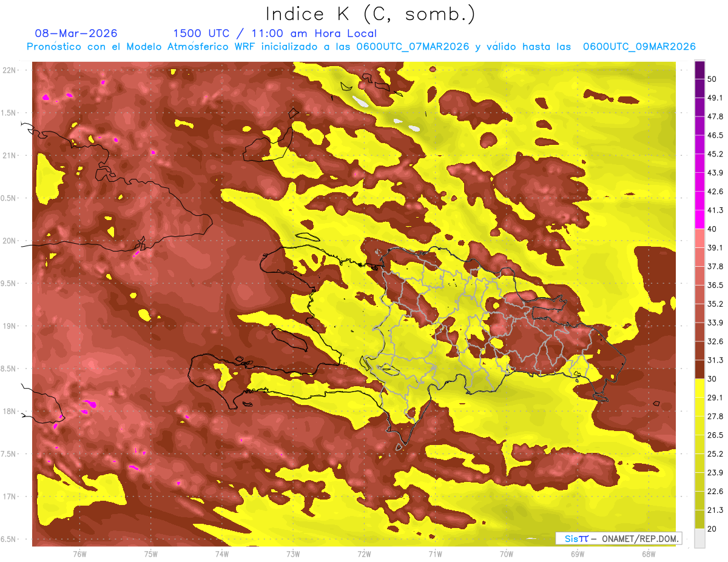Viewport: 728px width, 562px height.
Task: Click the legend value '39.1'
Action: (715, 247)
